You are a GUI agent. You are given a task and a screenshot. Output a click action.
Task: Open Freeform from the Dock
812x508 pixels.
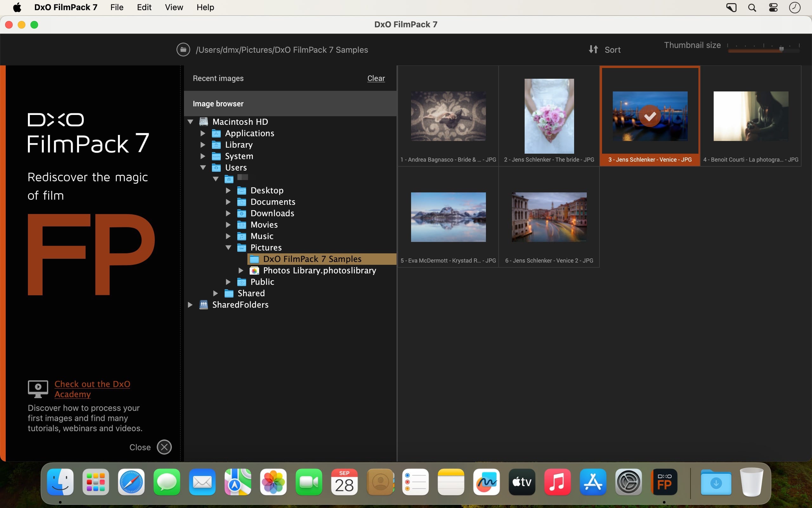coord(487,482)
